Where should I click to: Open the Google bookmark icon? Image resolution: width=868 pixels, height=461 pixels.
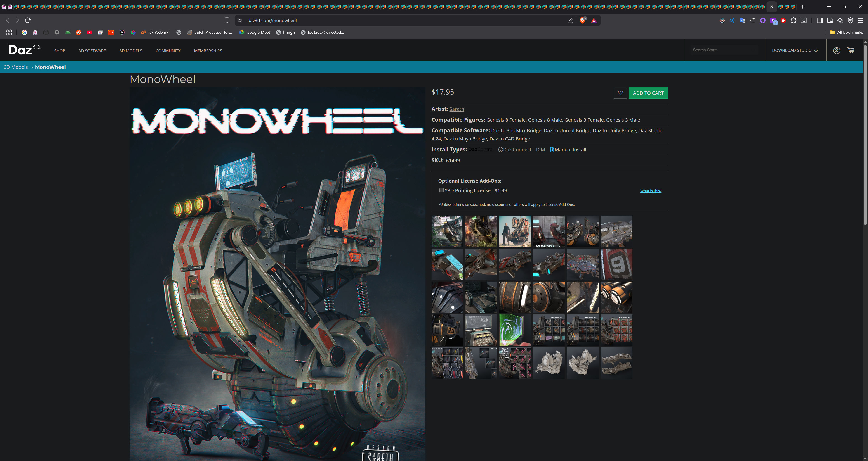[x=24, y=32]
